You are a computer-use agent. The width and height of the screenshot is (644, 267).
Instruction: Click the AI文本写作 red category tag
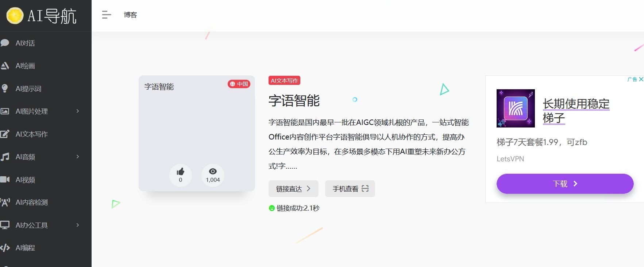(284, 81)
